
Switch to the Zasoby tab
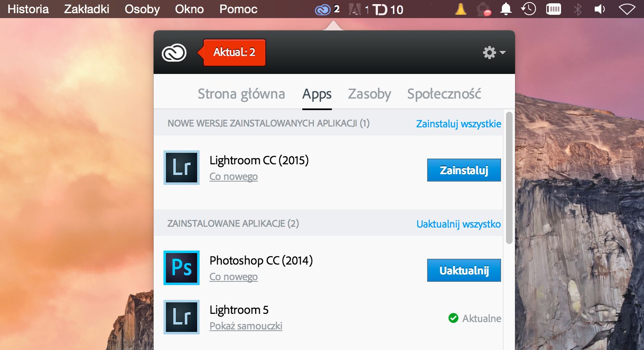pyautogui.click(x=370, y=94)
